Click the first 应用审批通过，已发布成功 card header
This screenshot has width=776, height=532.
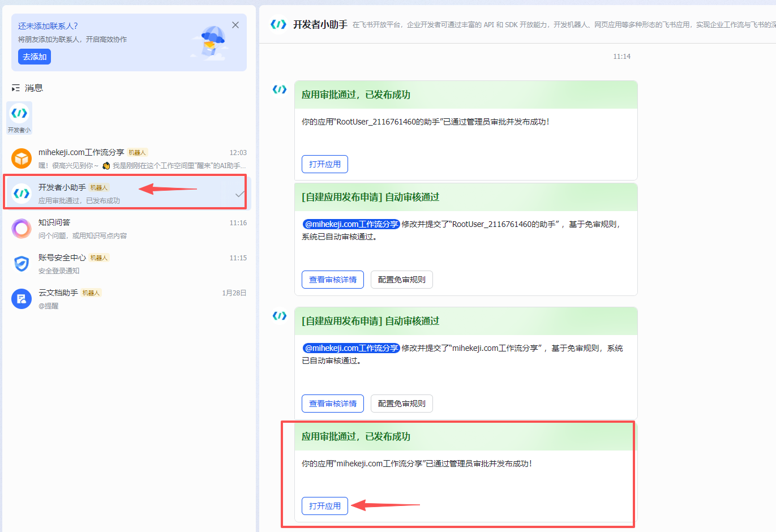click(x=466, y=95)
